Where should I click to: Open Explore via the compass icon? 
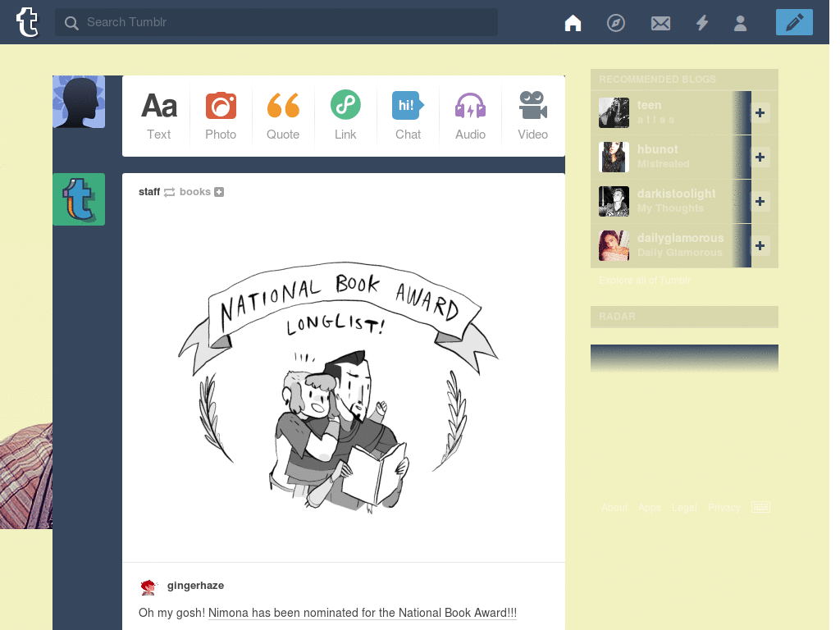point(615,22)
